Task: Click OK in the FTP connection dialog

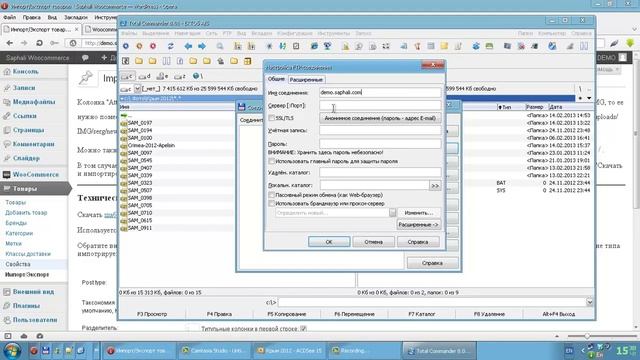Action: [x=329, y=242]
